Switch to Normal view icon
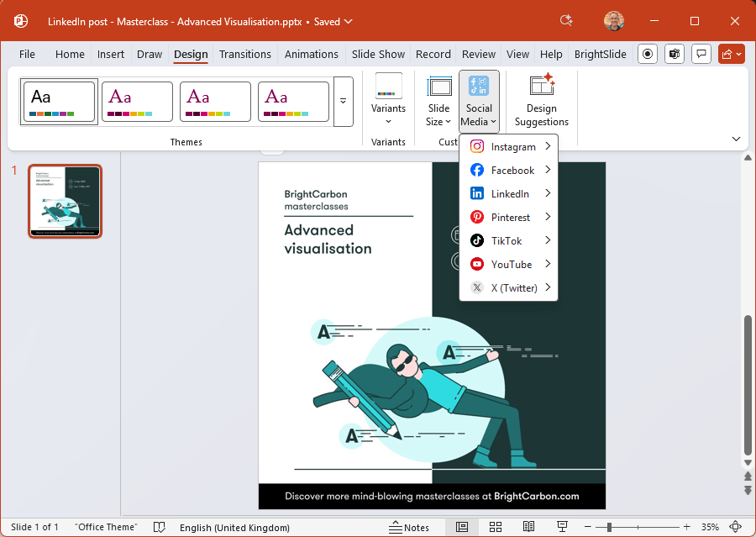Image resolution: width=756 pixels, height=537 pixels. tap(462, 527)
